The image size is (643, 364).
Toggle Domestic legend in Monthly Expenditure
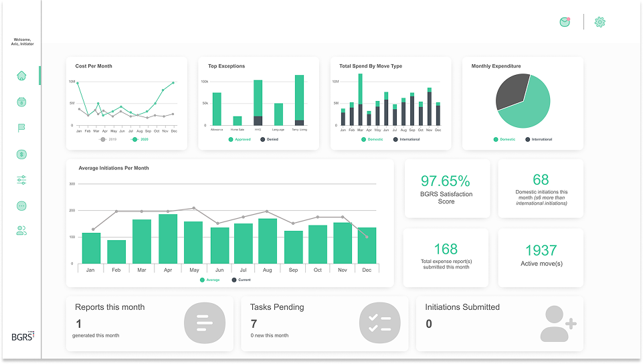pyautogui.click(x=504, y=139)
